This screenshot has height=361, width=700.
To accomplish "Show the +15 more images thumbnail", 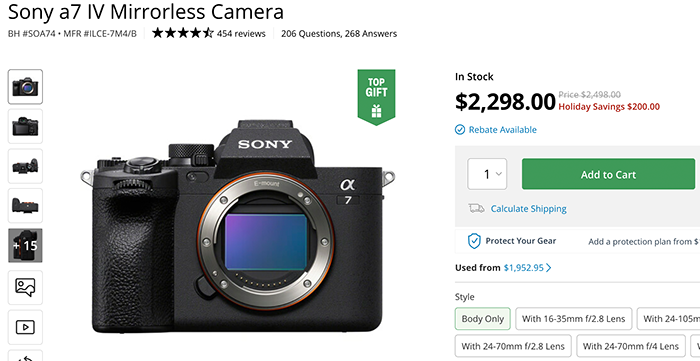I will 25,245.
